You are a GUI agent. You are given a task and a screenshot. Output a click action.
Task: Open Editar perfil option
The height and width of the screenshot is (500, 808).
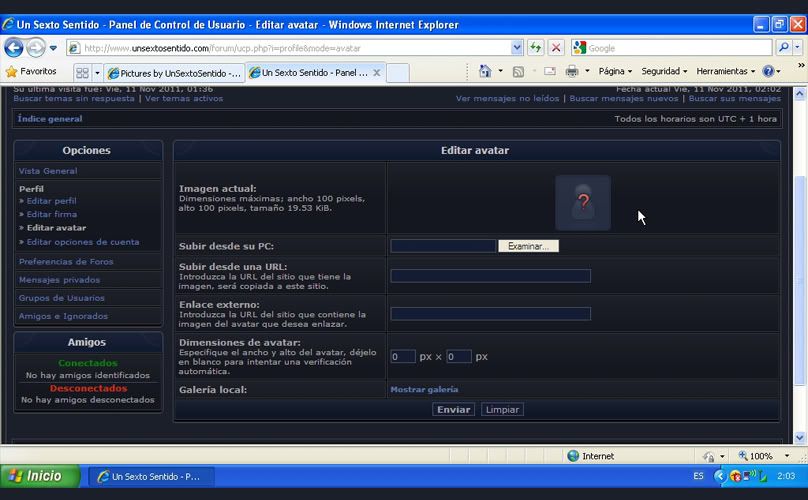tap(51, 201)
